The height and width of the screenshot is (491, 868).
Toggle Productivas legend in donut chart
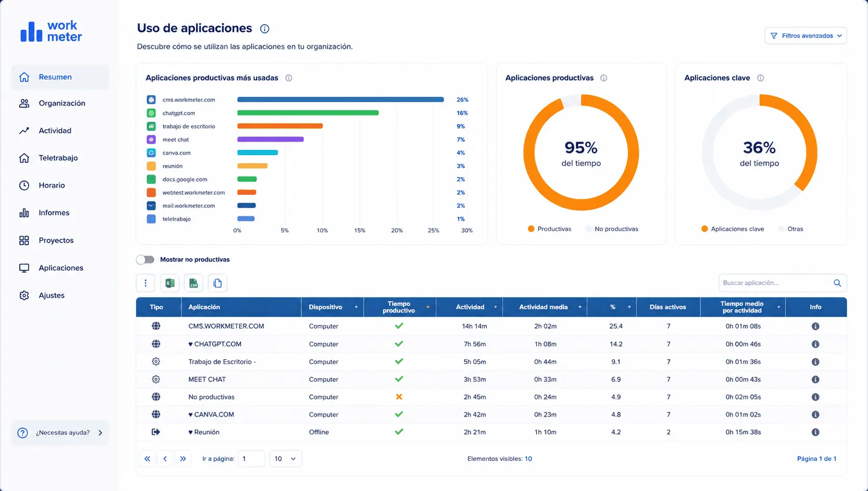pos(549,229)
